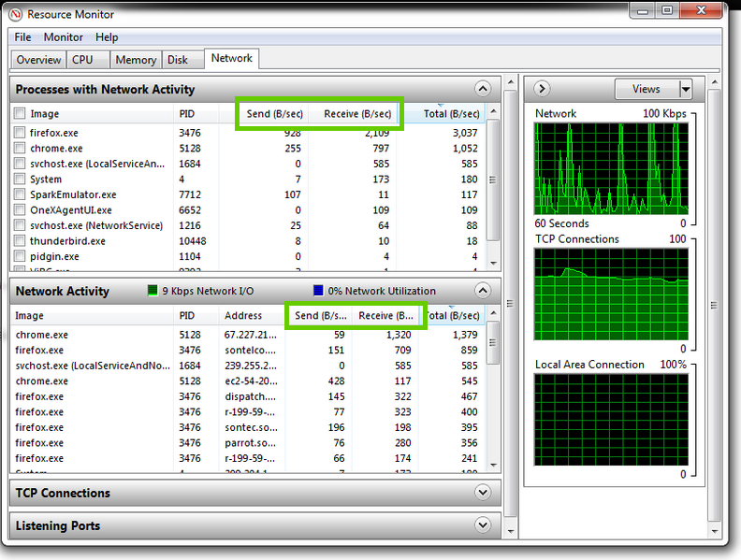Select the Network tab
Image resolution: width=741 pixels, height=560 pixels.
(232, 58)
